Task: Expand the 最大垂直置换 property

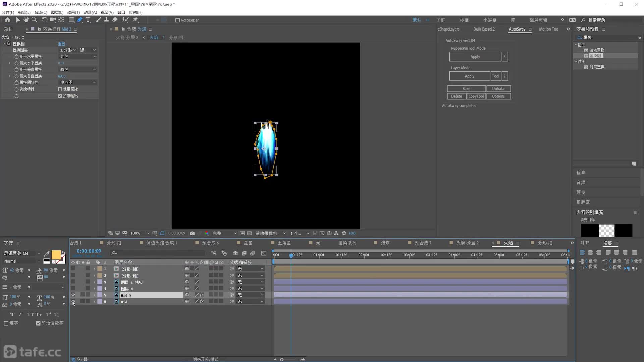Action: (x=9, y=76)
